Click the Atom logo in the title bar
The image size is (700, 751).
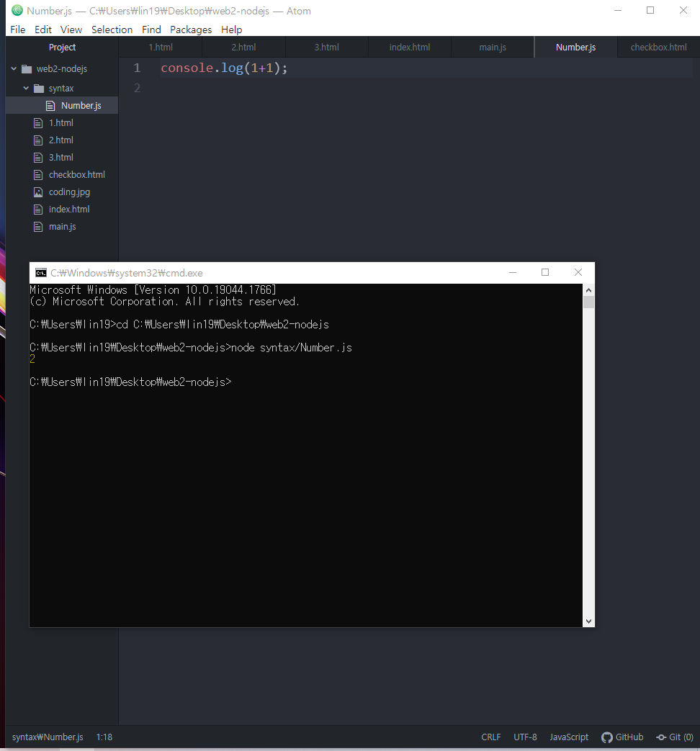coord(17,10)
